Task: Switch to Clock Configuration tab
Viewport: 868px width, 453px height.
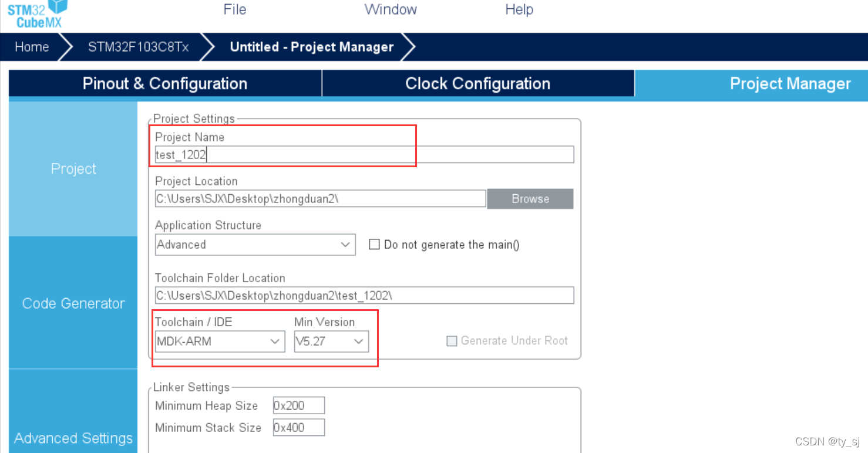Action: 478,83
